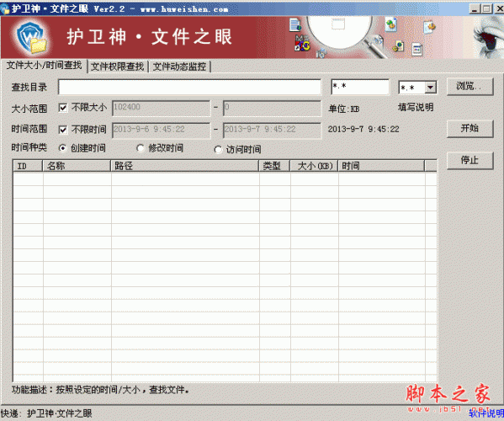Minimize the 文件之眼 window
This screenshot has width=504, height=421.
[x=475, y=8]
